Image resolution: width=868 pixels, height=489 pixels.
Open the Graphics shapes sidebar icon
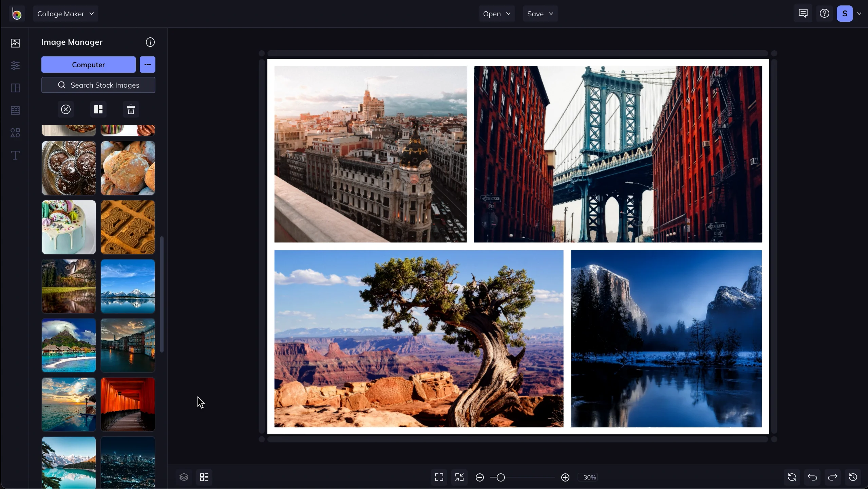[15, 133]
